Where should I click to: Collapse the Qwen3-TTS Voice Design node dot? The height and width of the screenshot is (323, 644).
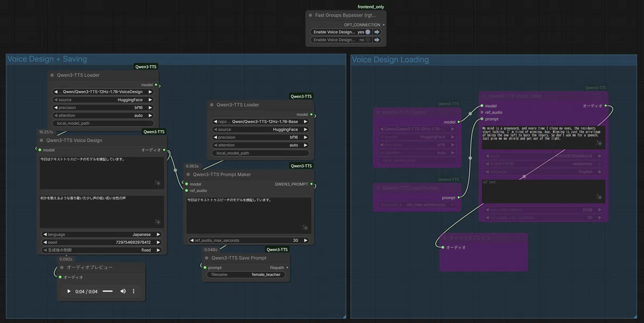click(x=41, y=140)
